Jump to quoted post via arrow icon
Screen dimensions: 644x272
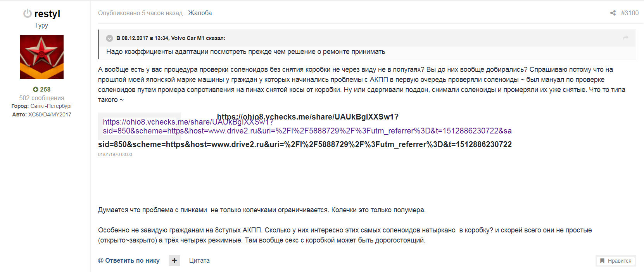625,38
